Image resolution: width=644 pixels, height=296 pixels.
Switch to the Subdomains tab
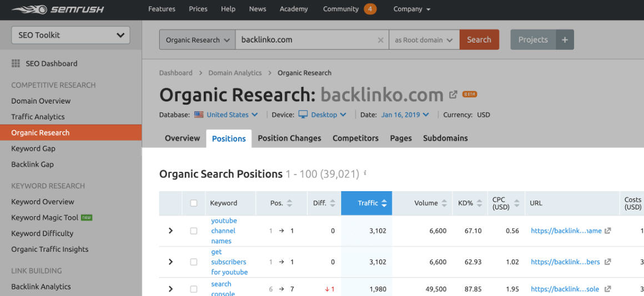pos(446,138)
